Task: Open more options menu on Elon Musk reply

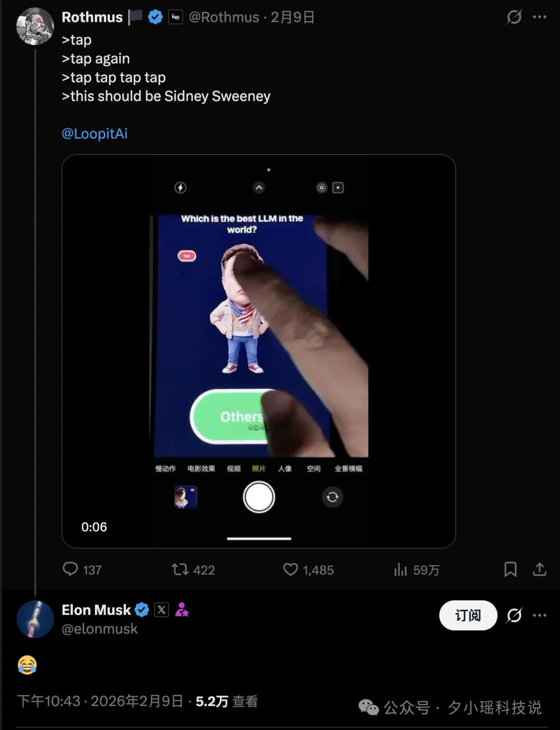Action: click(540, 615)
